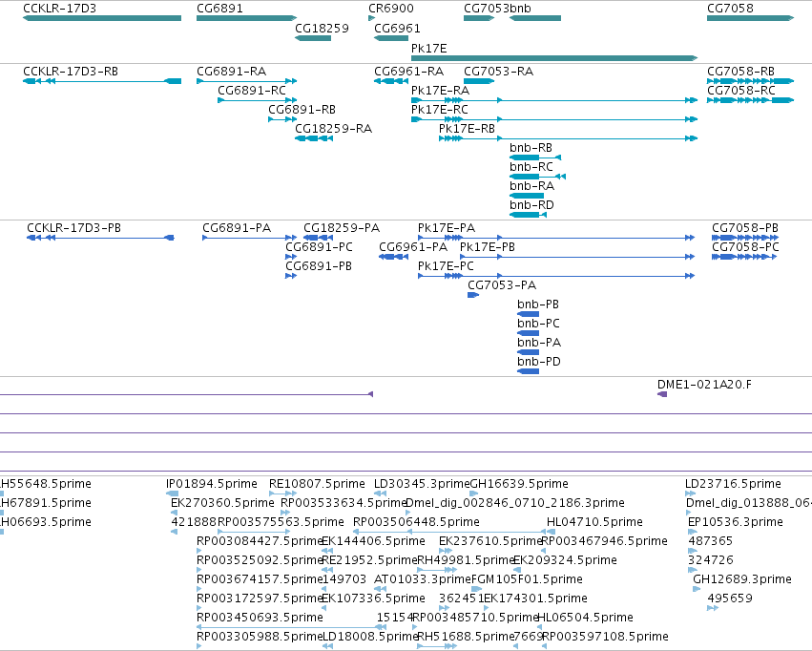Click the CG6891-PA protein label
Image resolution: width=812 pixels, height=651 pixels.
(237, 228)
